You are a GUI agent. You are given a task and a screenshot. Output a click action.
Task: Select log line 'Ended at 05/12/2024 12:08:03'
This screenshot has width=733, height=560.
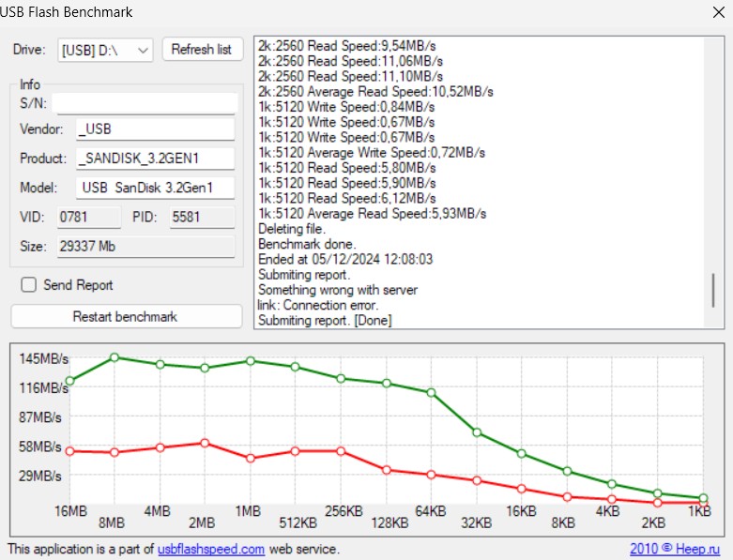[x=345, y=260]
